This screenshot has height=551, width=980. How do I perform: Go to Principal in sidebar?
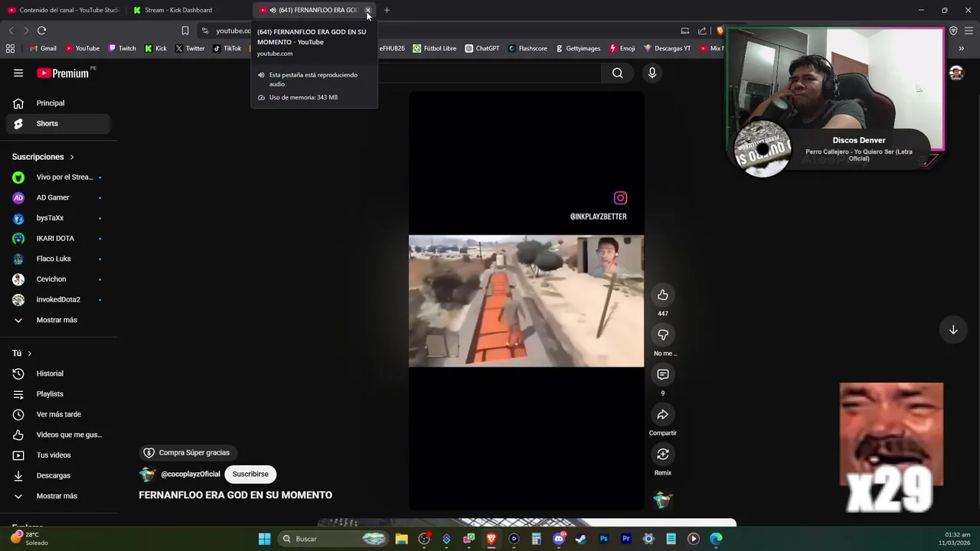click(x=59, y=103)
